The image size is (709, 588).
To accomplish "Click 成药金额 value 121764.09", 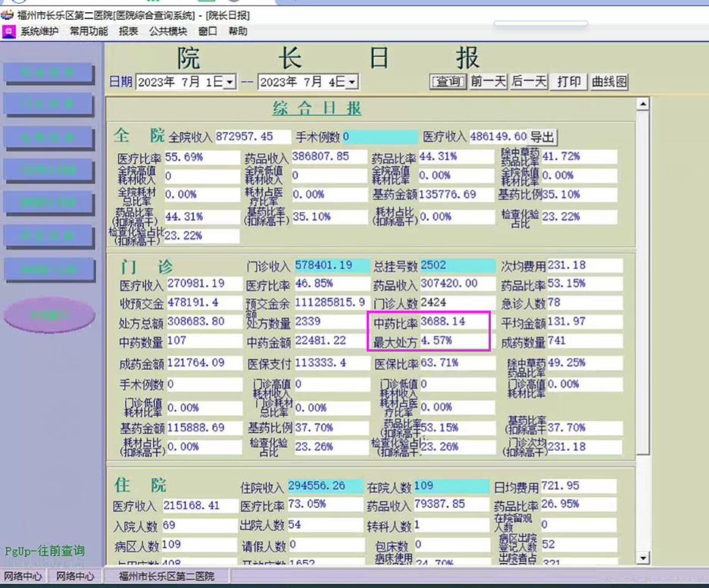I will [205, 363].
